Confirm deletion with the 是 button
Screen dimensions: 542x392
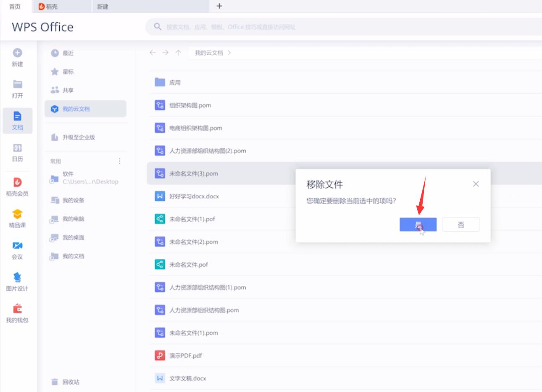(x=418, y=224)
